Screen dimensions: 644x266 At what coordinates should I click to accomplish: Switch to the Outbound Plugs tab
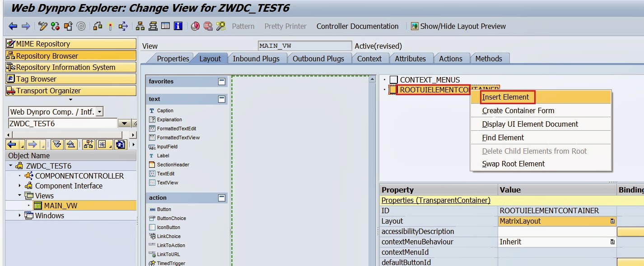[318, 59]
